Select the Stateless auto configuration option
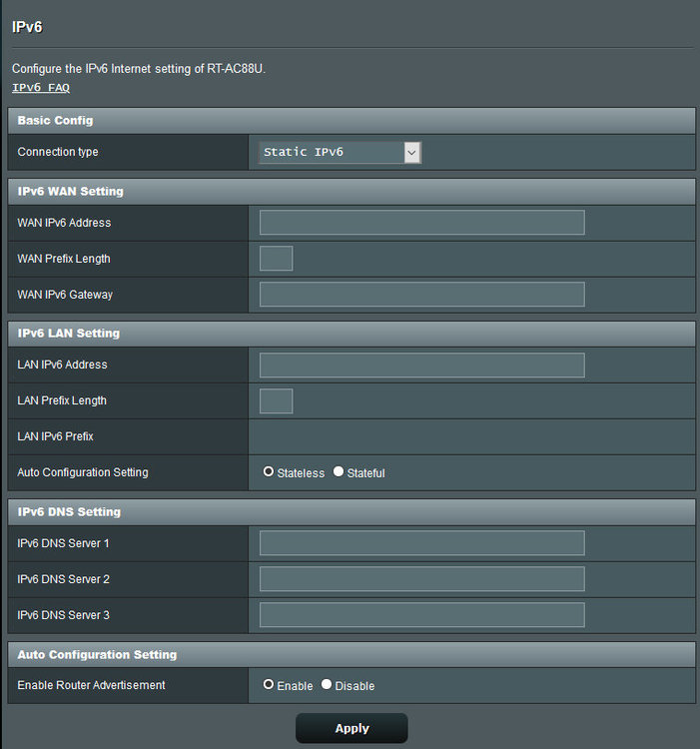Viewport: 700px width, 749px height. (269, 471)
